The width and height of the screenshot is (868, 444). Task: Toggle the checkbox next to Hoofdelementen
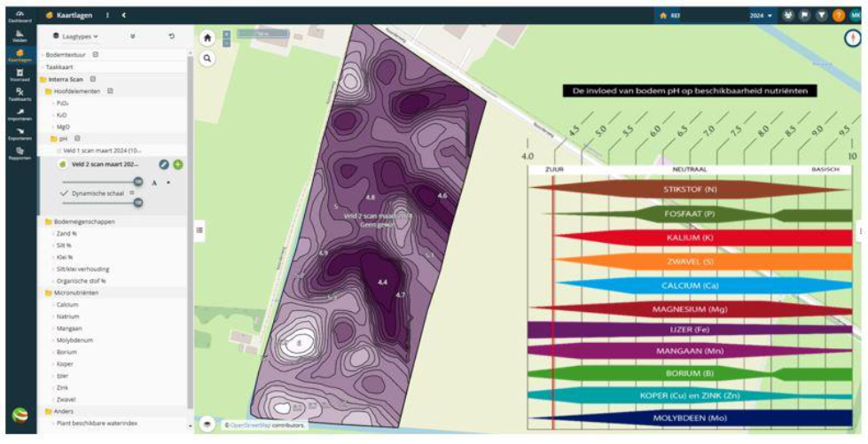point(110,90)
